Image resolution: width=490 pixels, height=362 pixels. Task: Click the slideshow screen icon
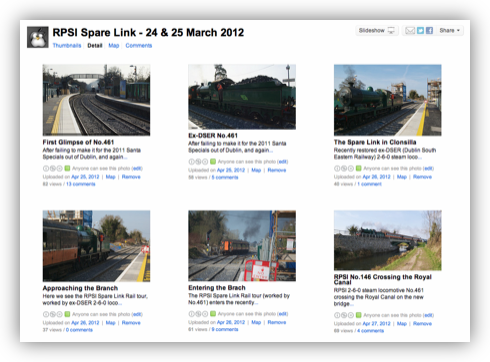(x=391, y=31)
